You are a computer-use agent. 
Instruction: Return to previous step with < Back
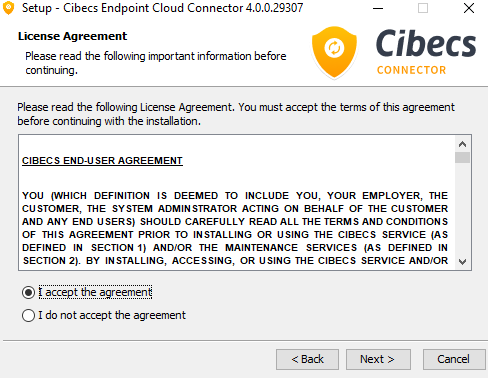click(307, 359)
